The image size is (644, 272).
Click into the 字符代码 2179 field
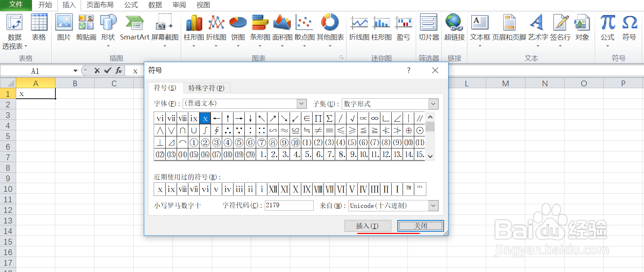(289, 205)
